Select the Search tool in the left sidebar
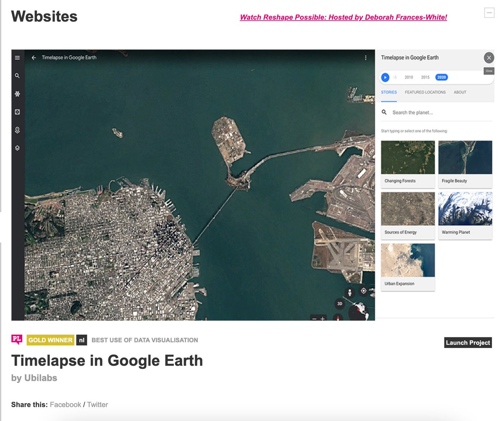Screen dimensions: 504x421 17,76
